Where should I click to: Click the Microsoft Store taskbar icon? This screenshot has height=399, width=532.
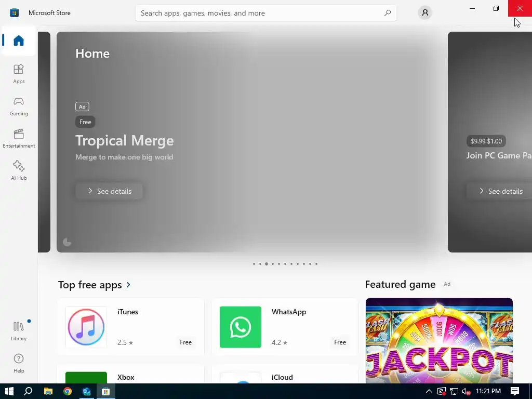[x=106, y=391]
